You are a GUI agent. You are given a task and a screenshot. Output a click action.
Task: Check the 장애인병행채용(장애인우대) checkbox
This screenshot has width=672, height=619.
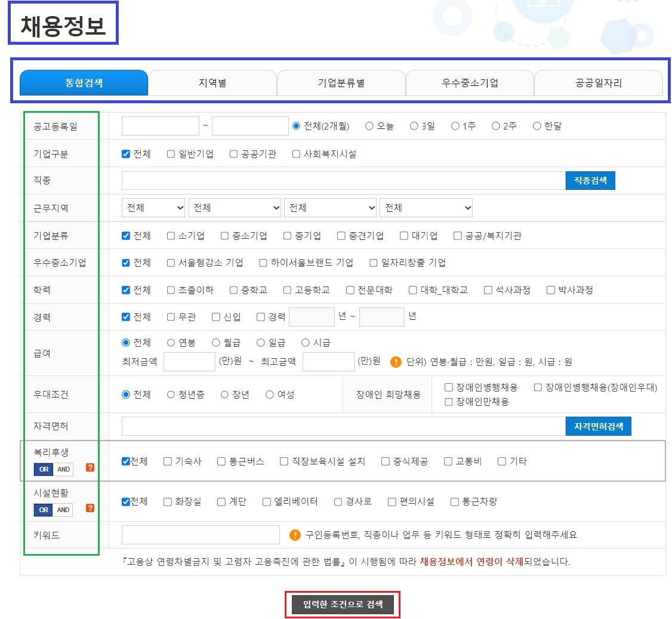coord(538,387)
